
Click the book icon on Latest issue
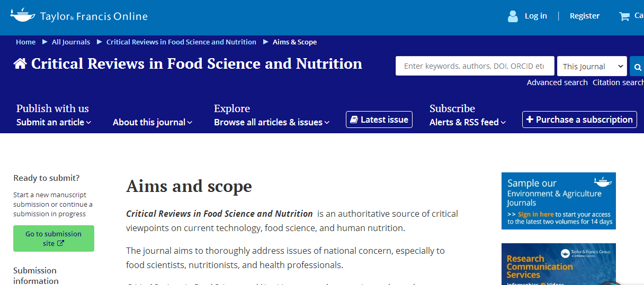click(354, 119)
